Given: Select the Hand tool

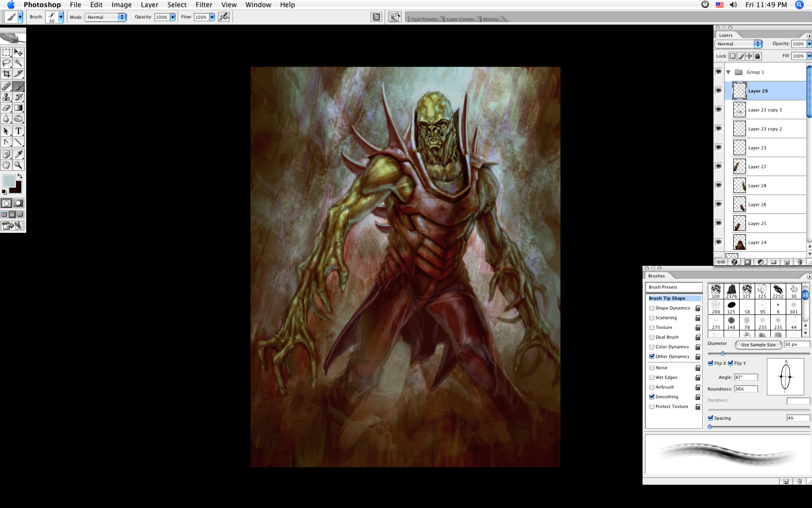Looking at the screenshot, I should [x=6, y=165].
